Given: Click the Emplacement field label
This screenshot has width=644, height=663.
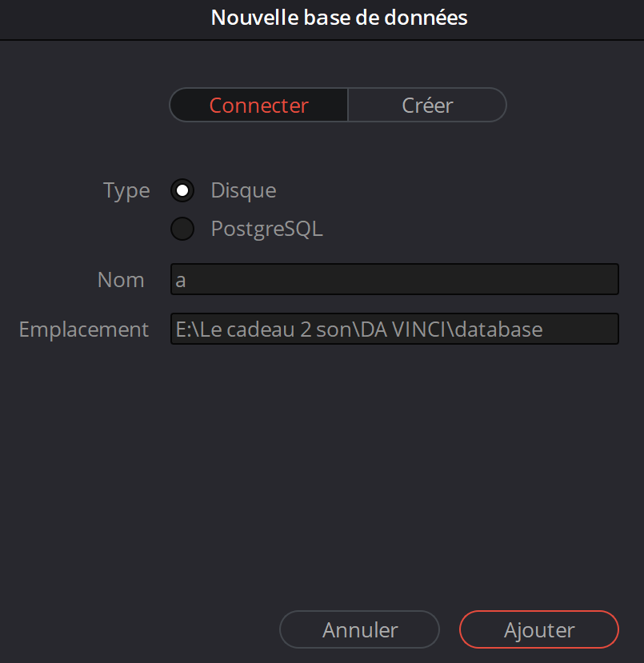Looking at the screenshot, I should (x=84, y=329).
